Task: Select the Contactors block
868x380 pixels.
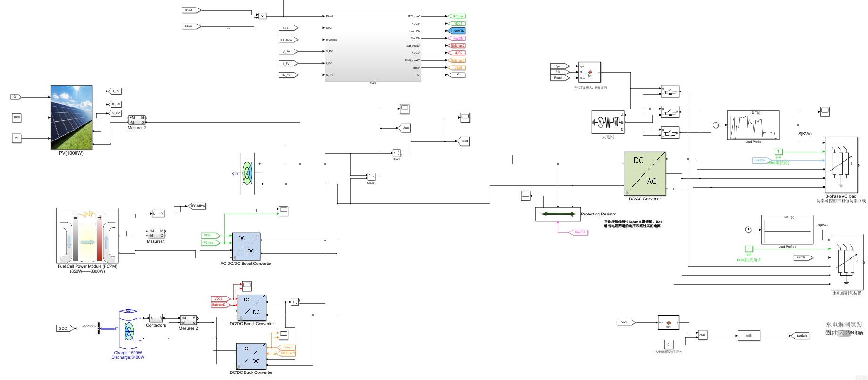Action: click(x=156, y=318)
